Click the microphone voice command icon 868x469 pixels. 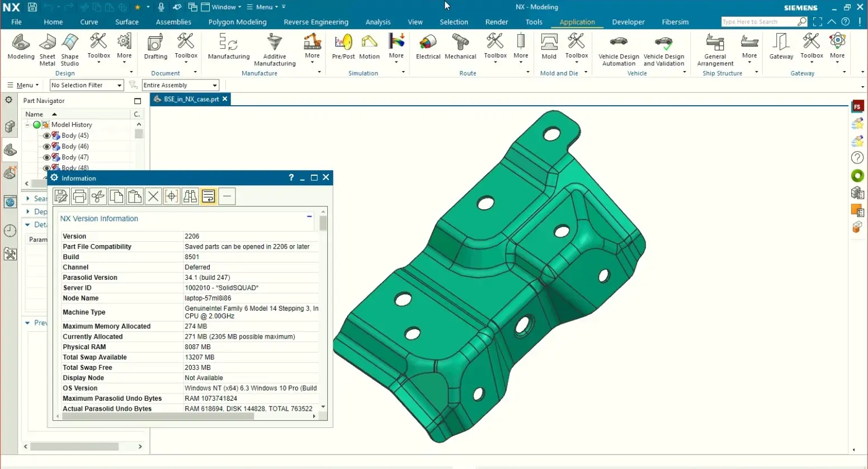click(161, 7)
